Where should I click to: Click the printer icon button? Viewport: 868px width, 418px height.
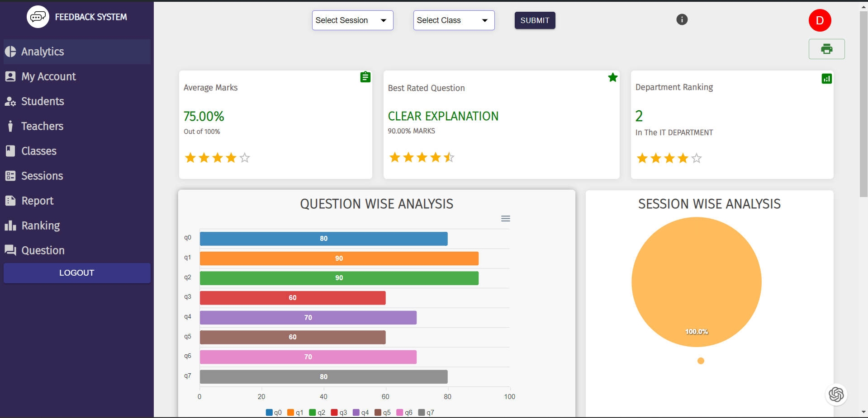pyautogui.click(x=827, y=49)
